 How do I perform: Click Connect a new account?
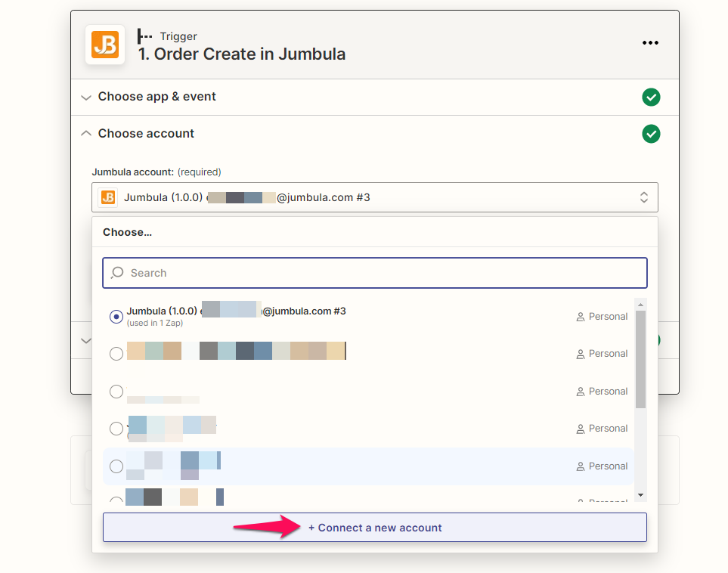(x=375, y=528)
